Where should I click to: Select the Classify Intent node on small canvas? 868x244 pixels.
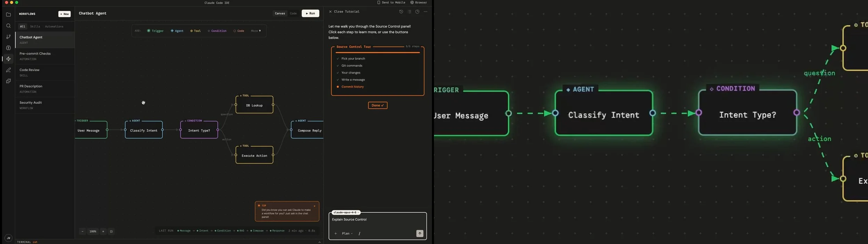pyautogui.click(x=144, y=130)
